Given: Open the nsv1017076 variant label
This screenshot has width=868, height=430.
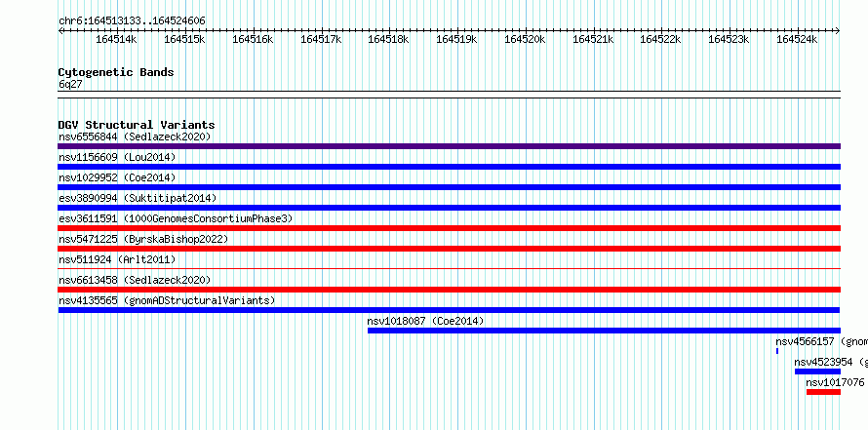Looking at the screenshot, I should [x=835, y=382].
